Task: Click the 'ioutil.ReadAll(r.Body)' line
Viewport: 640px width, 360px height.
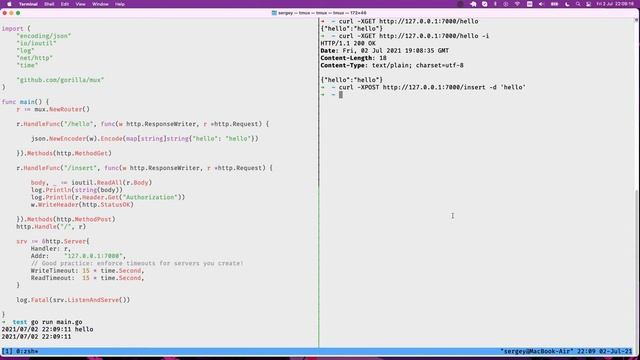Action: coord(91,182)
